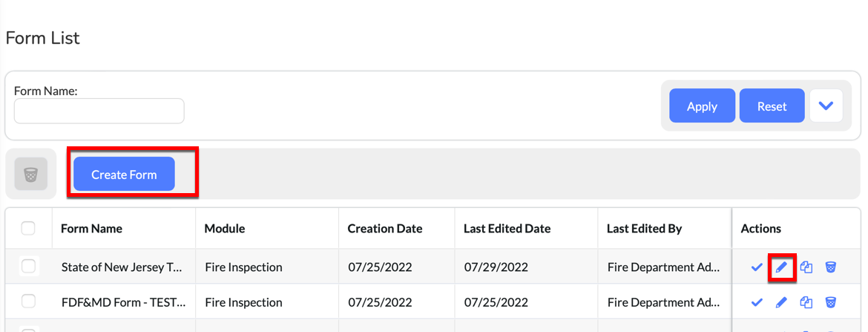
Task: Expand more filters with the chevron button
Action: point(826,106)
